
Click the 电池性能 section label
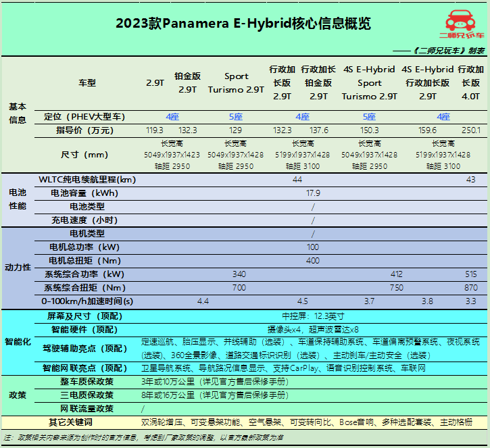[x=18, y=199]
